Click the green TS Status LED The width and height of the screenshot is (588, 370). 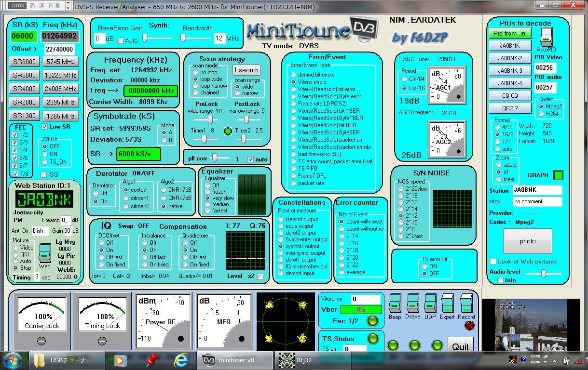(x=373, y=338)
